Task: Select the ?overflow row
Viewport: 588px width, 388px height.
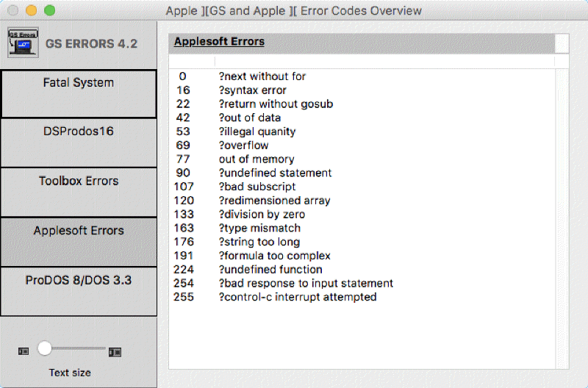Action: (x=362, y=145)
